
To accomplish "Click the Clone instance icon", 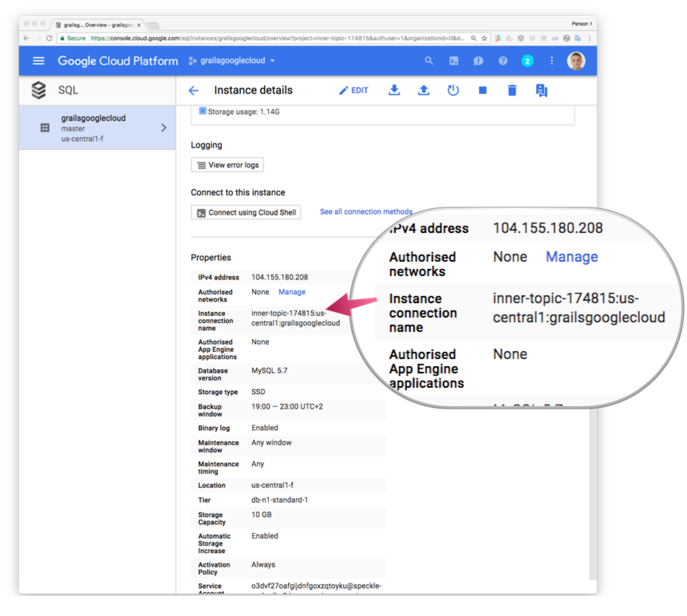I will (x=541, y=90).
